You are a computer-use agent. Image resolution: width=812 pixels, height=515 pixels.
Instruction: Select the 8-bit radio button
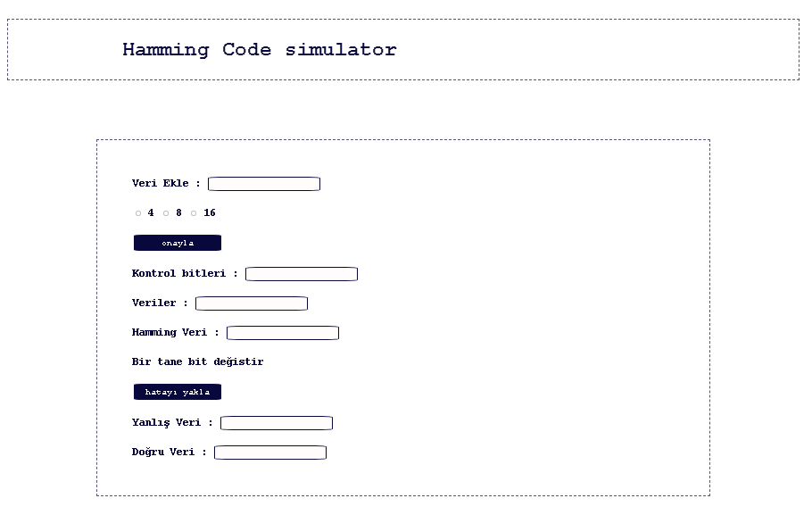[165, 212]
